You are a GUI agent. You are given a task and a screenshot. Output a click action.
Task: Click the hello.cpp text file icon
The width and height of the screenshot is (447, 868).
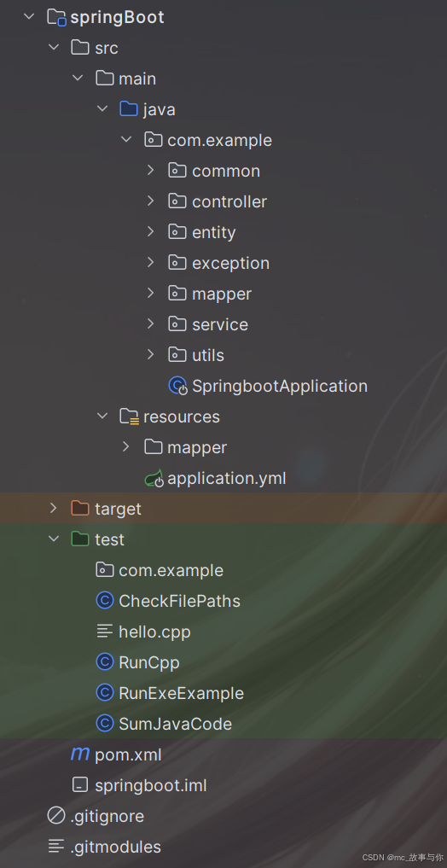105,631
